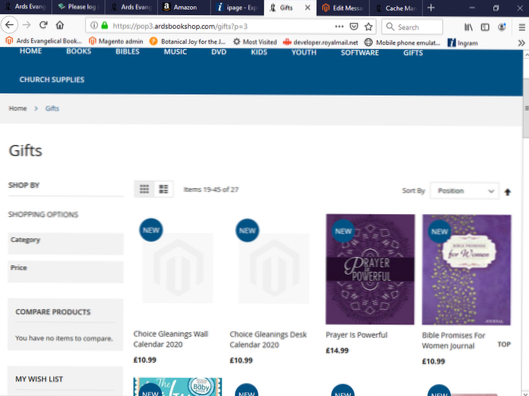
Task: Open the KIDS menu
Action: pyautogui.click(x=259, y=52)
